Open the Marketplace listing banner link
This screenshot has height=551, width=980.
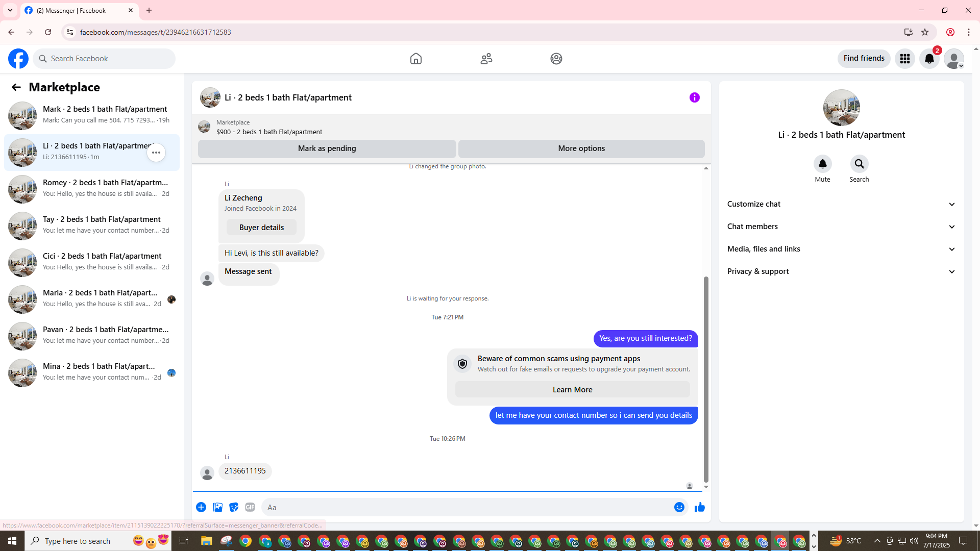451,127
